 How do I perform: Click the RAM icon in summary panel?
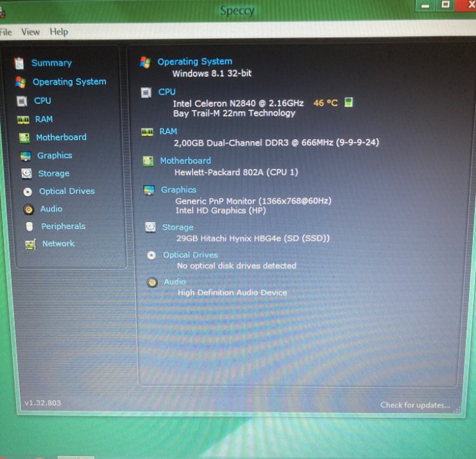pos(147,132)
